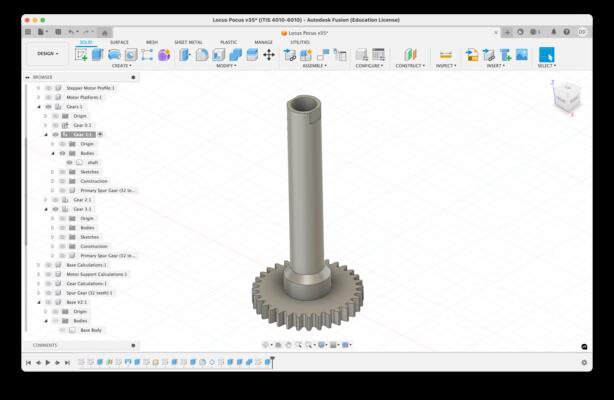The image size is (614, 400).
Task: Select the Fillet tool
Action: (x=202, y=54)
